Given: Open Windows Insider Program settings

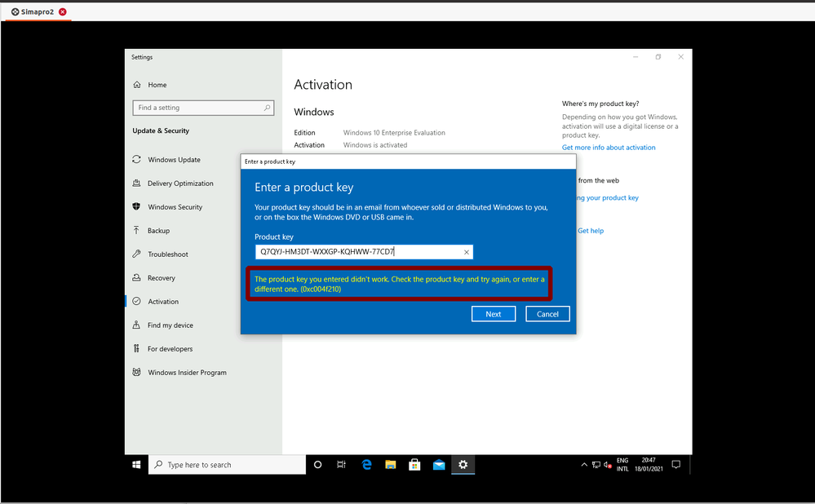Looking at the screenshot, I should [187, 373].
